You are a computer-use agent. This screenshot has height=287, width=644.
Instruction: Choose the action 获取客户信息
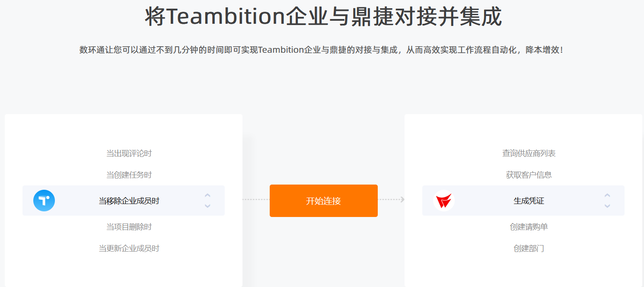pos(529,175)
